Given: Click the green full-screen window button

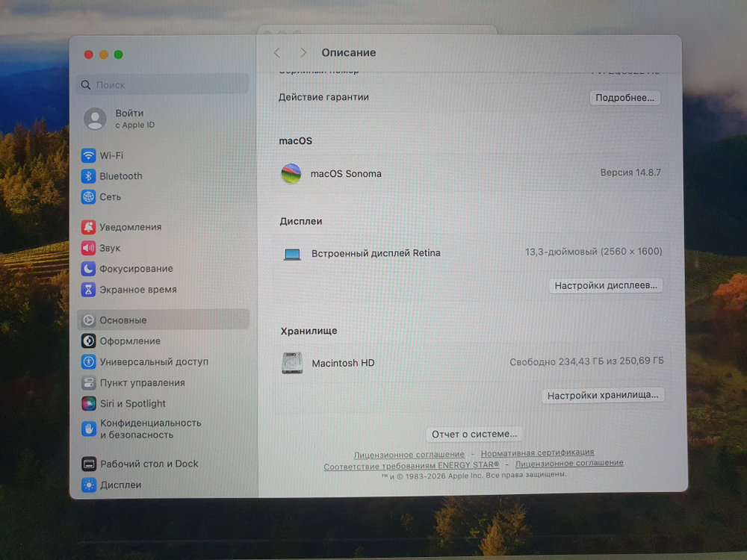Looking at the screenshot, I should pyautogui.click(x=119, y=55).
